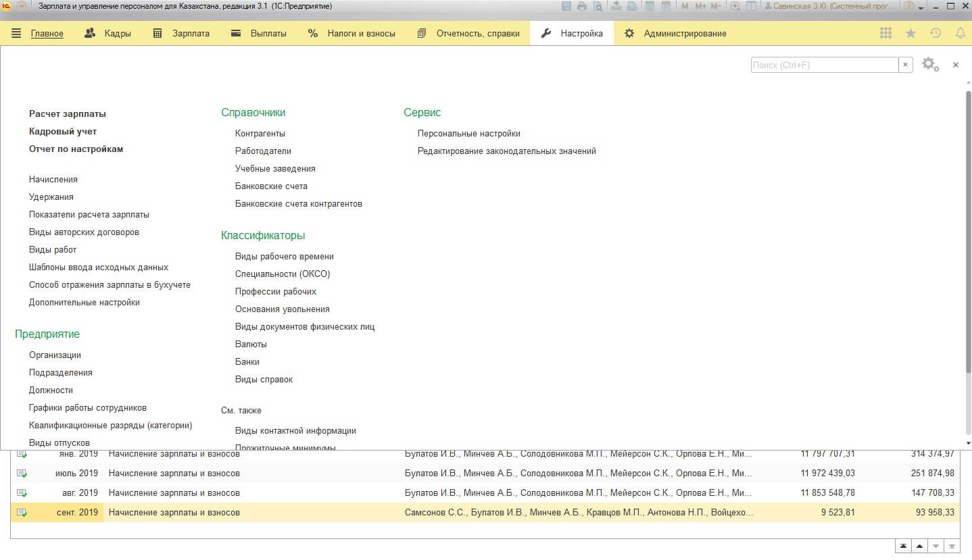Click the zoom magnifier icon in title bar
The width and height of the screenshot is (972, 560).
(x=735, y=6)
